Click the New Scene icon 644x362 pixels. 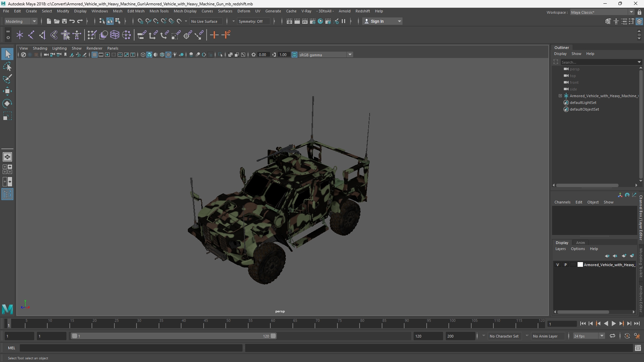[49, 21]
